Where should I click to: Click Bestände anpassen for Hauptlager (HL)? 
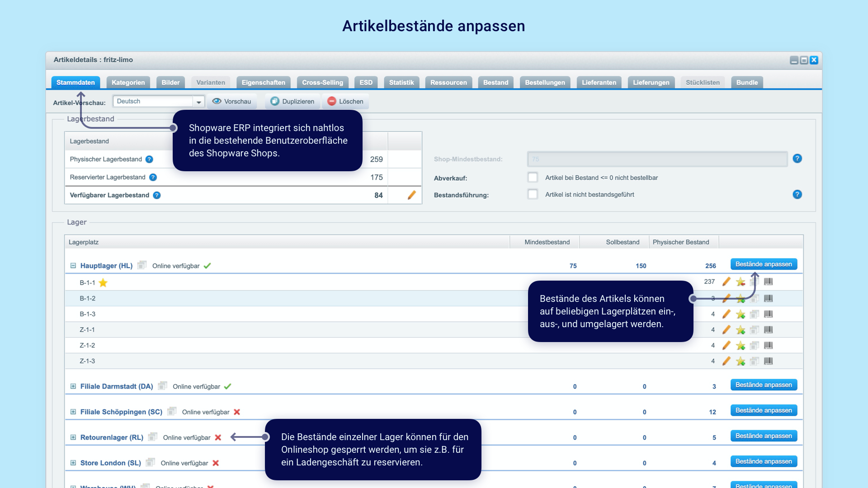coord(764,264)
